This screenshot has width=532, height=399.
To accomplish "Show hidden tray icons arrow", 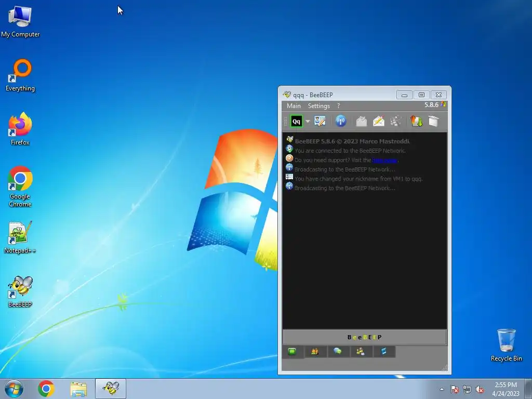I will [442, 389].
